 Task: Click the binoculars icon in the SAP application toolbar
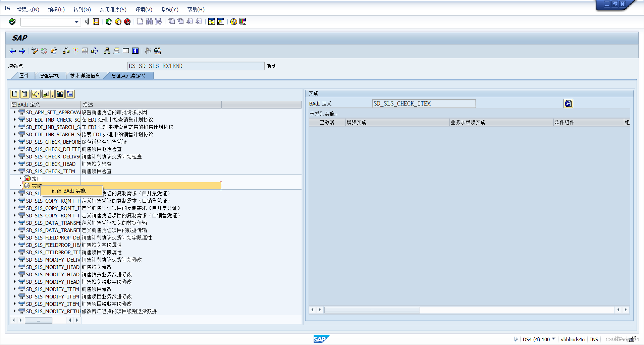158,51
